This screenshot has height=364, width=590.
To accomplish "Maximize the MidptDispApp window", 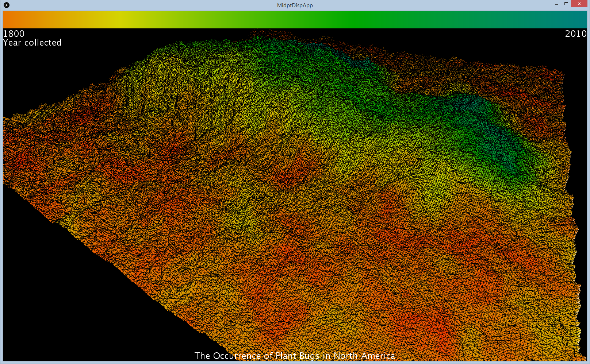I will click(x=566, y=4).
